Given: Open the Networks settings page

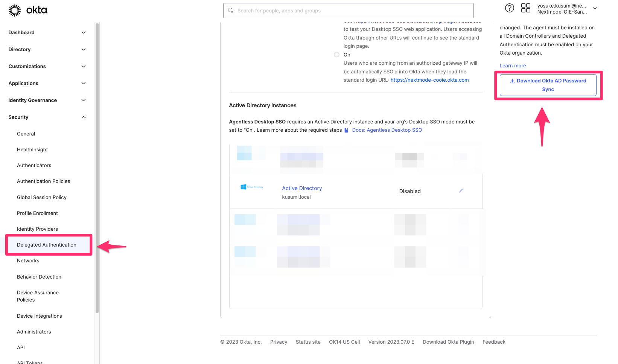Looking at the screenshot, I should [28, 260].
